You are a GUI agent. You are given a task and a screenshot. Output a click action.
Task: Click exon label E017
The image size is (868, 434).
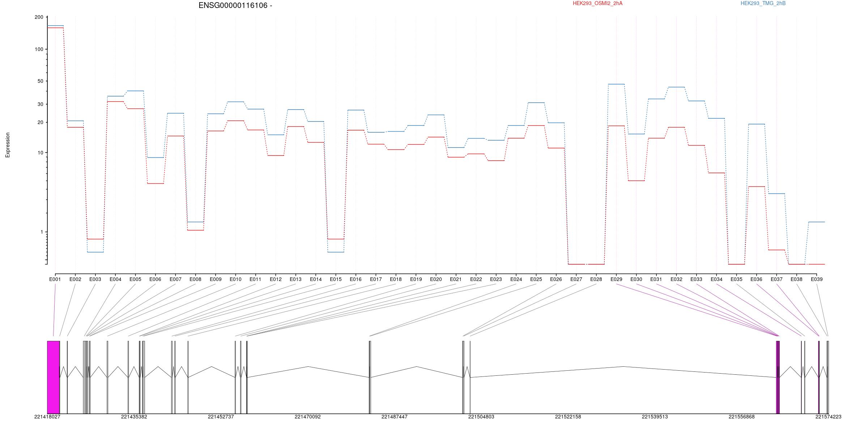pyautogui.click(x=376, y=279)
